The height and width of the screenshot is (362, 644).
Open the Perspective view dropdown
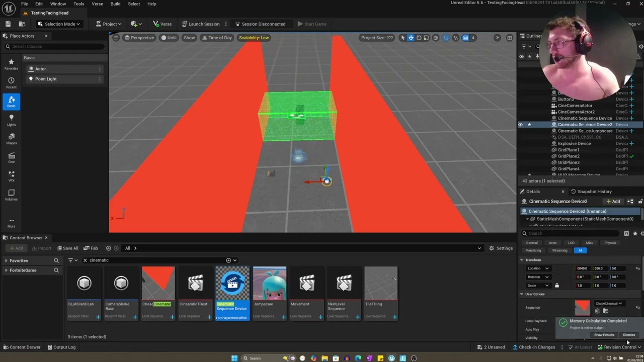coord(140,38)
